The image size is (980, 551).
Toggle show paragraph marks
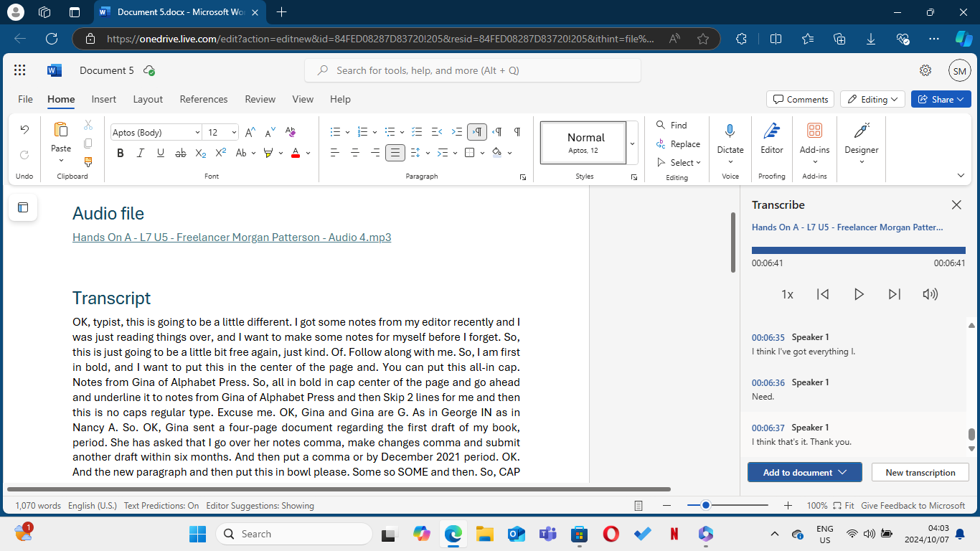(x=517, y=132)
